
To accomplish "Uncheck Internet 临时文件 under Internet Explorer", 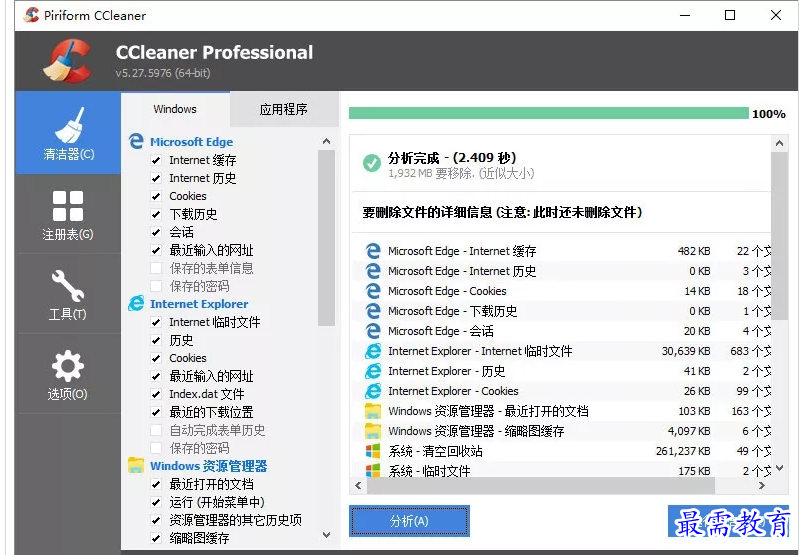I will 156,322.
